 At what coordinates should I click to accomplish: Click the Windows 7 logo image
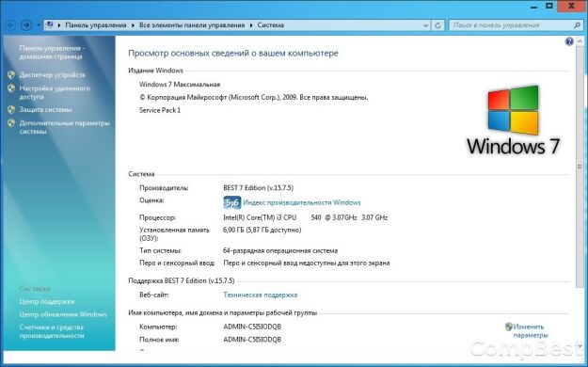point(513,120)
